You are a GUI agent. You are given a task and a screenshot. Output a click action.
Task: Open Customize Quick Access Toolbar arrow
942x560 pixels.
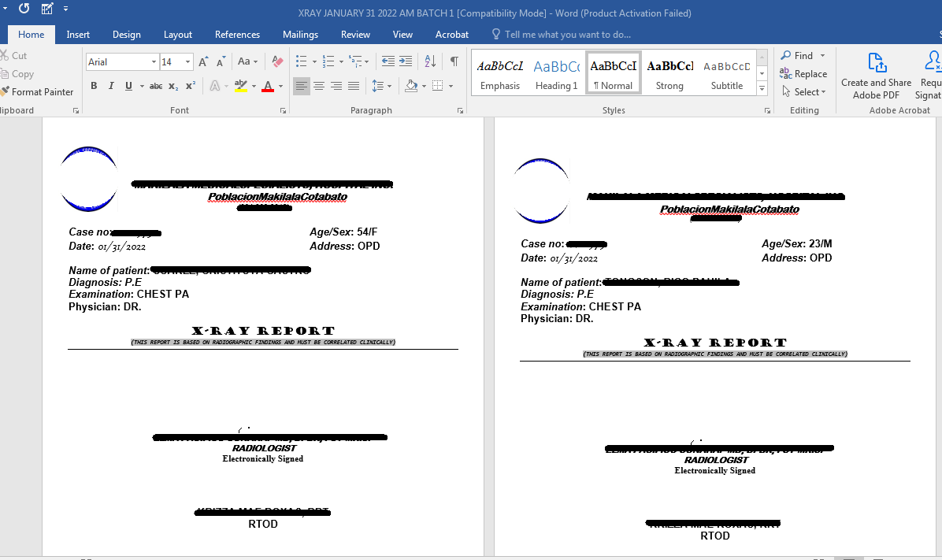[65, 9]
